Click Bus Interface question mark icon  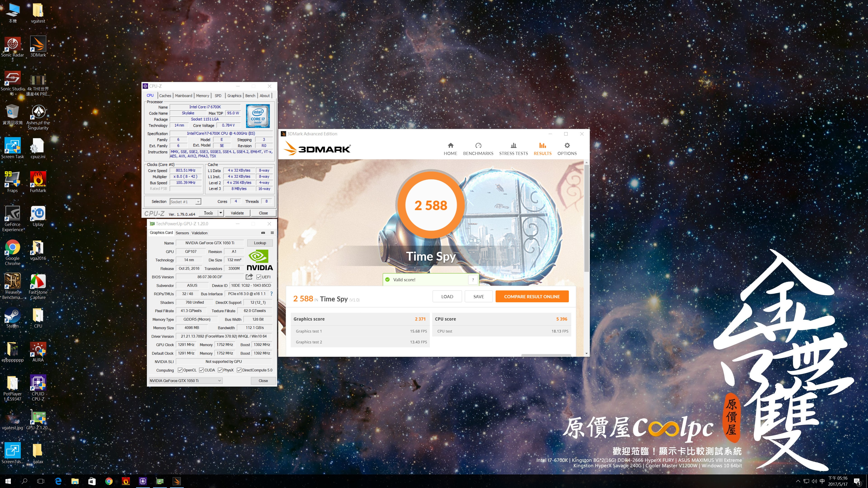coord(271,294)
